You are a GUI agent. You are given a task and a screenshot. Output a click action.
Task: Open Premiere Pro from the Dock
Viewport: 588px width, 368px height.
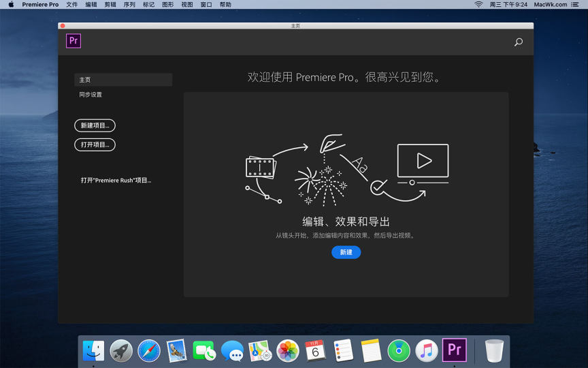(x=455, y=350)
